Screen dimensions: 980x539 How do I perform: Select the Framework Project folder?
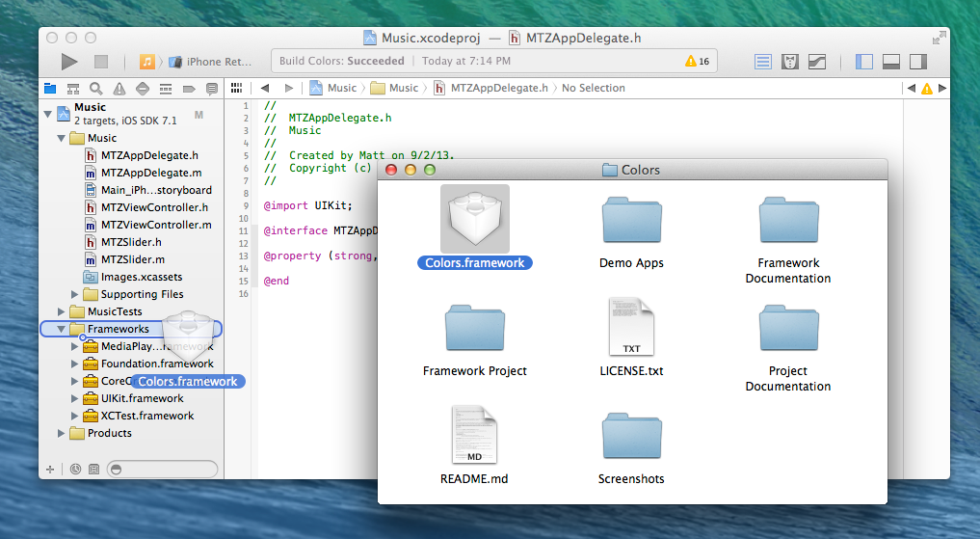pyautogui.click(x=475, y=340)
